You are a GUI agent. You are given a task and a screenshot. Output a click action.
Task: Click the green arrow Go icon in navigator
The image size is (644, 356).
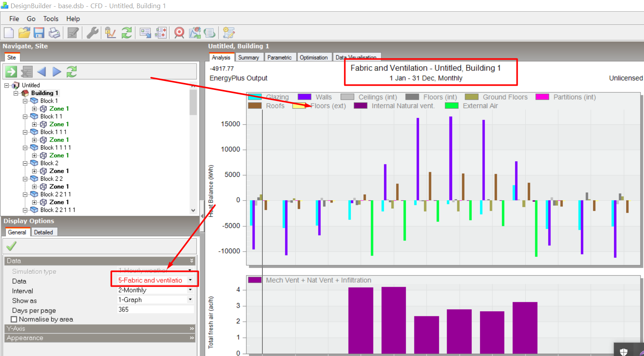11,72
